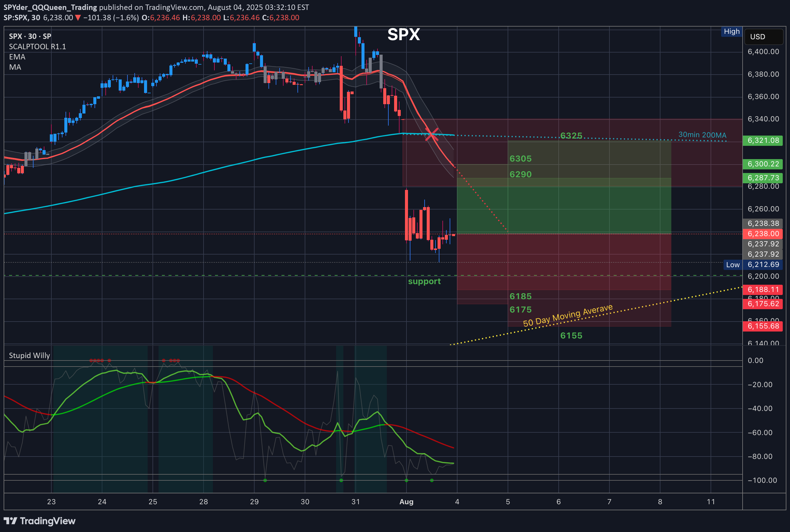Click the 23 date on the time axis
The image size is (790, 532).
pyautogui.click(x=51, y=502)
